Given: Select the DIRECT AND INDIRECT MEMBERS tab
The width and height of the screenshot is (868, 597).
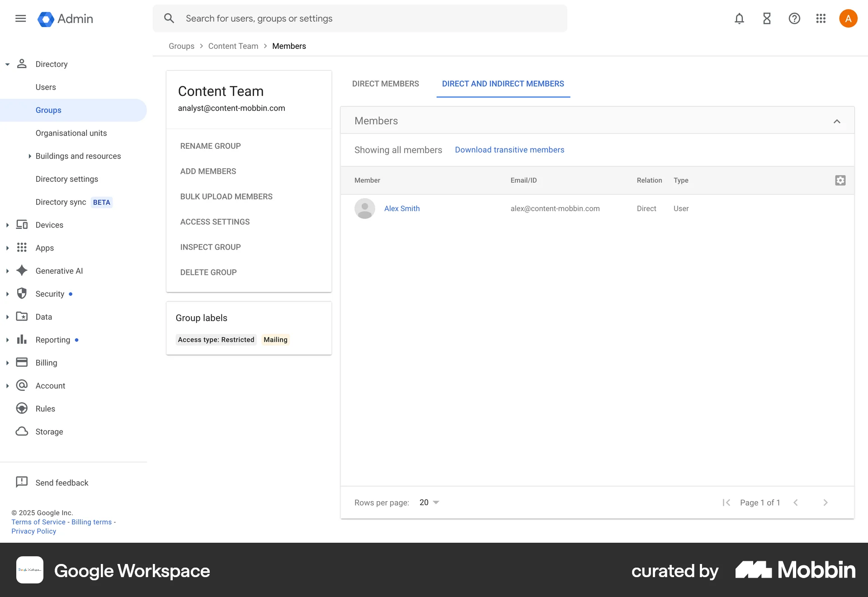Looking at the screenshot, I should click(503, 84).
